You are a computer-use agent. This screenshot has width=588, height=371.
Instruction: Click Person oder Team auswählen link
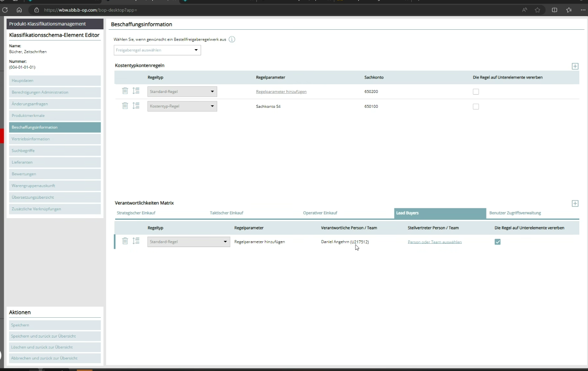[x=434, y=242]
